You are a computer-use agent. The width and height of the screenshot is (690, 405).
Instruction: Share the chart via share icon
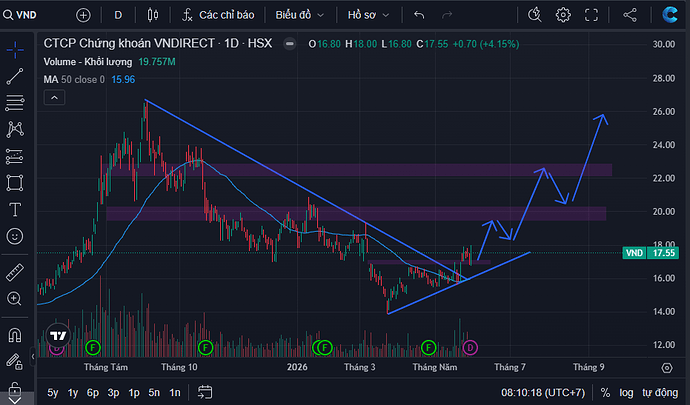630,15
